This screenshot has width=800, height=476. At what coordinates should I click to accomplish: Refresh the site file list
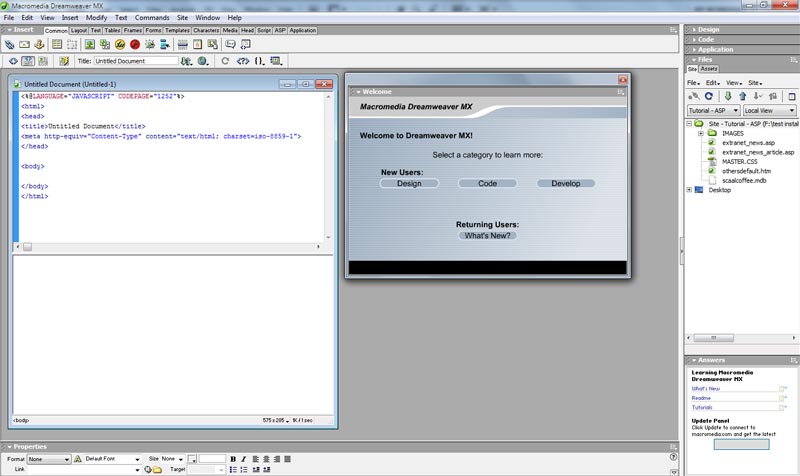[x=709, y=96]
